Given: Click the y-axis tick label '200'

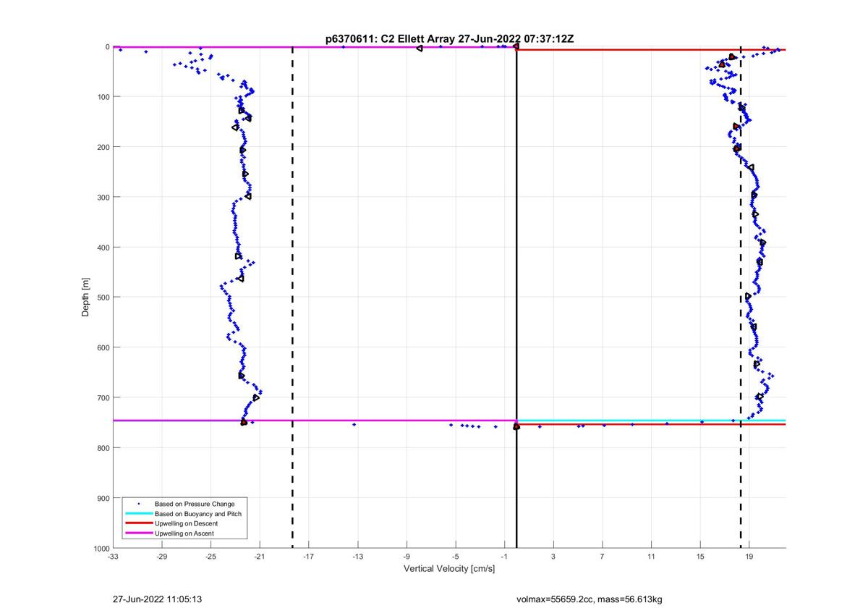Looking at the screenshot, I should pos(103,147).
